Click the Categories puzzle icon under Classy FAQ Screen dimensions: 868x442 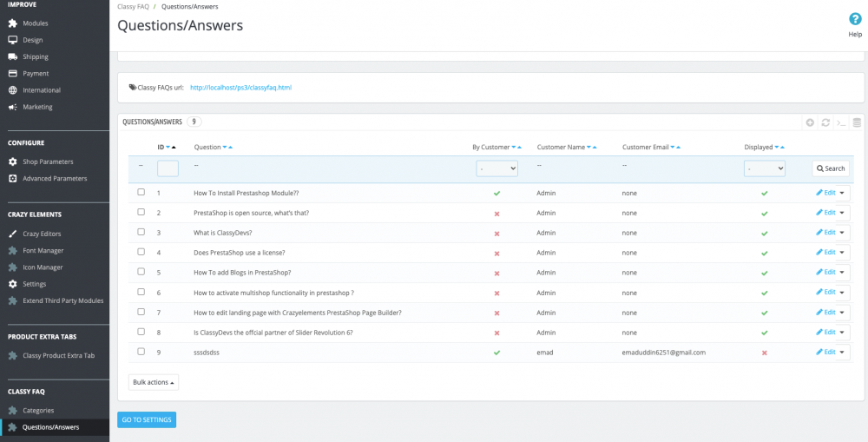coord(13,411)
